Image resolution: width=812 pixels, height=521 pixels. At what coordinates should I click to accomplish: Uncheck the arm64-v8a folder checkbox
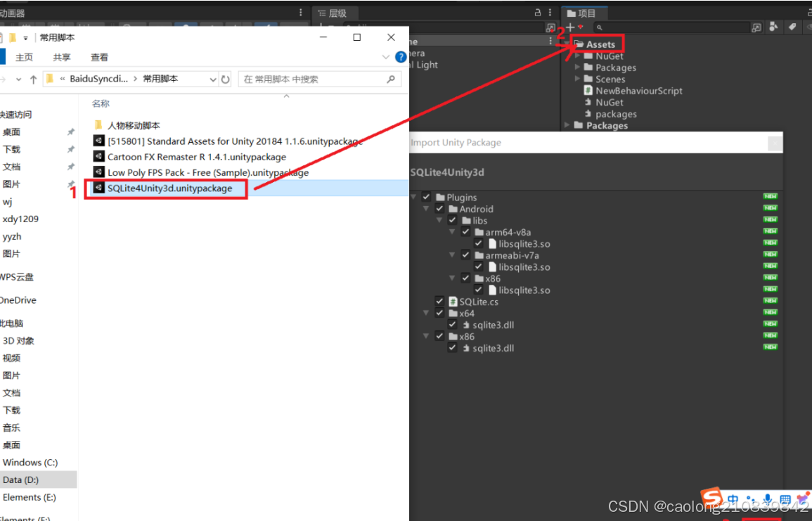(465, 232)
